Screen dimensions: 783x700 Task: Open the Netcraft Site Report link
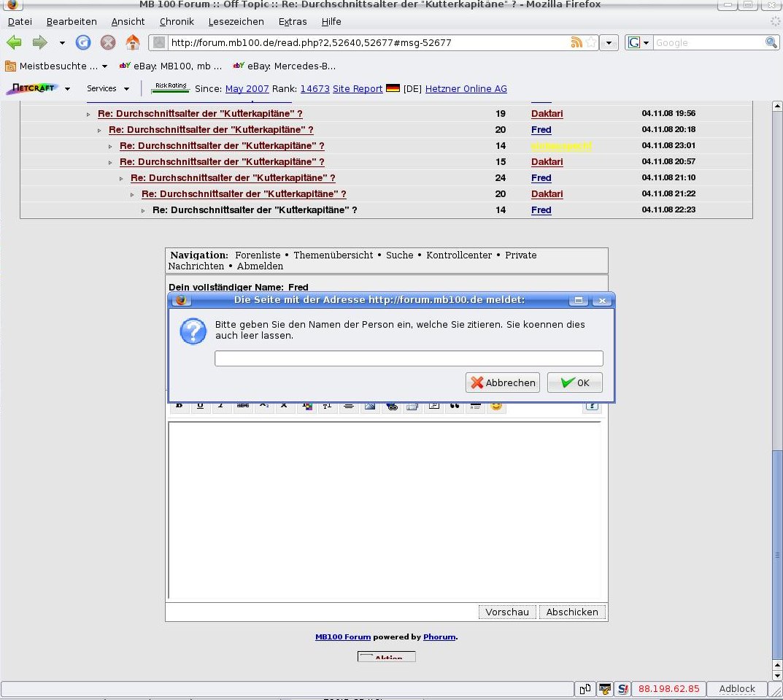point(358,88)
